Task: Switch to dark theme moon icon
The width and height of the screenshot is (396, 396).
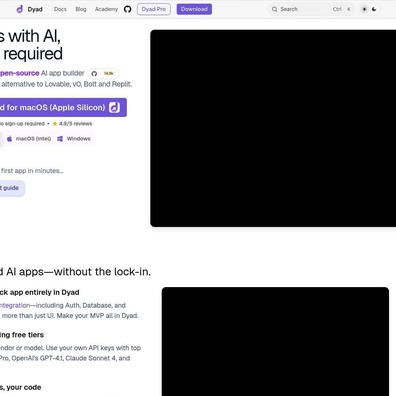Action: (x=374, y=9)
